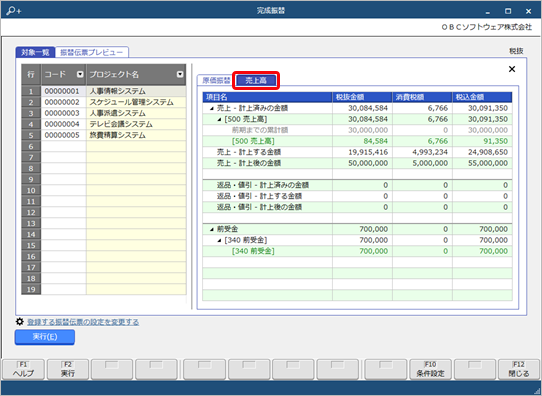This screenshot has height=396, width=542.
Task: Select project 人事派遣システム row
Action: click(x=136, y=113)
